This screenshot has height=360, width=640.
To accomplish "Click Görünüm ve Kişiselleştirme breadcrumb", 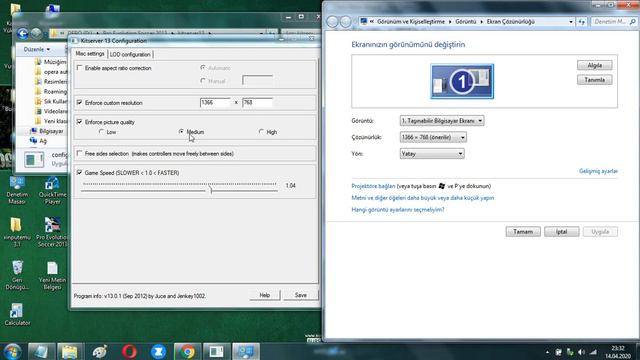I will tap(411, 22).
